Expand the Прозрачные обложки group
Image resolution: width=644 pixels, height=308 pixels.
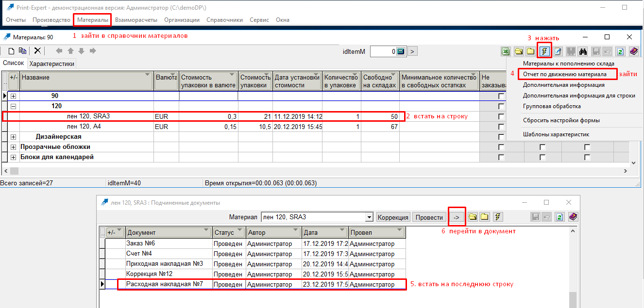(x=13, y=147)
